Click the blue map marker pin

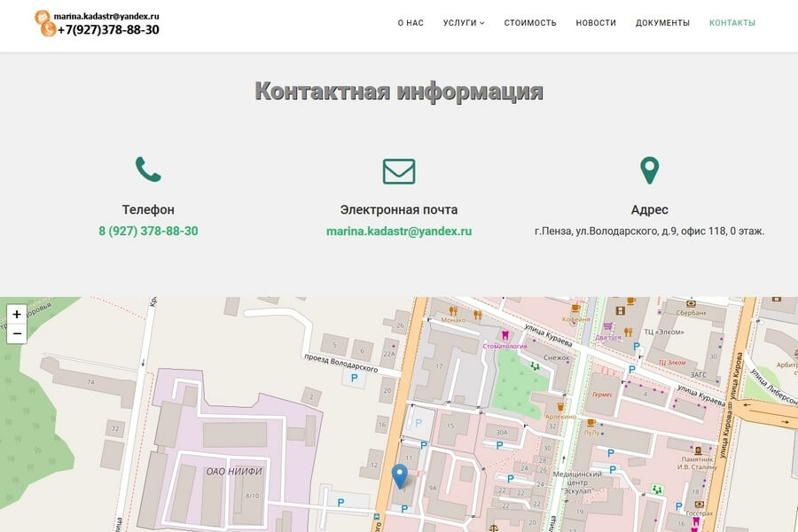tap(400, 475)
